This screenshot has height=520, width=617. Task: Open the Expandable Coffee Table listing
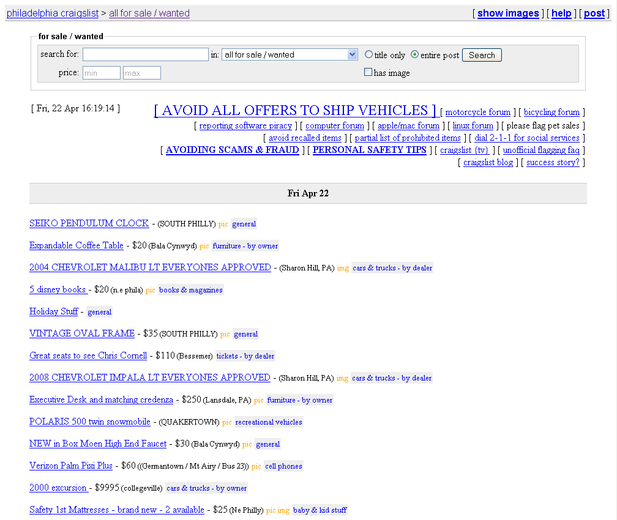(x=76, y=245)
